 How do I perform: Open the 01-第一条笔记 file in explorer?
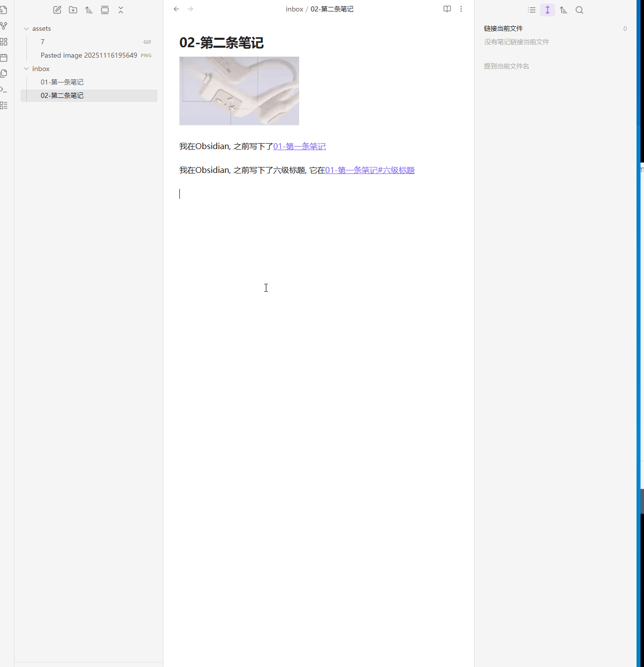coord(62,82)
